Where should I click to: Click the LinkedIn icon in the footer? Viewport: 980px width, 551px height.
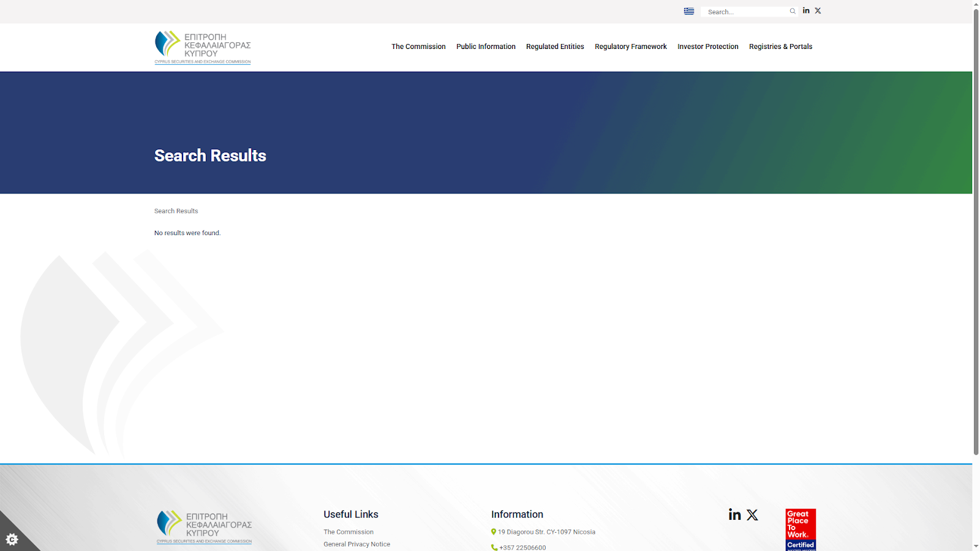click(734, 515)
